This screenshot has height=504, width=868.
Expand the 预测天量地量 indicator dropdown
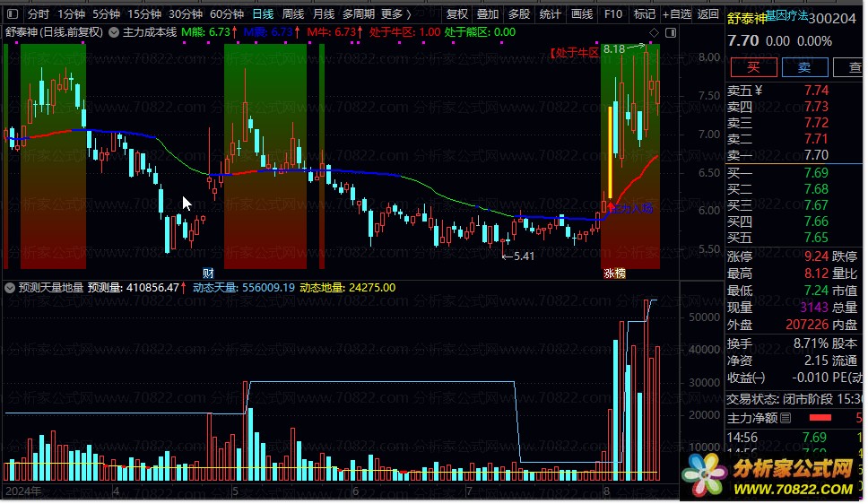[x=10, y=288]
